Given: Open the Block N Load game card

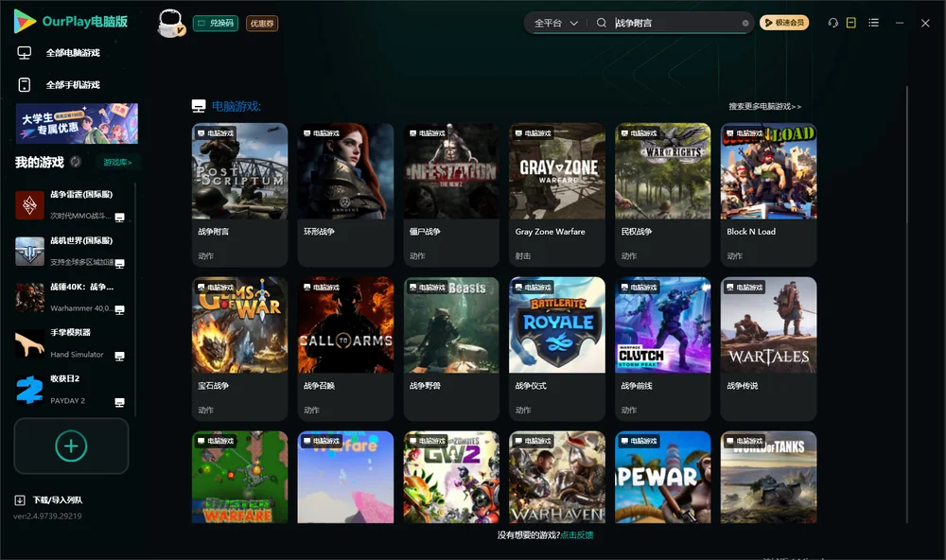Looking at the screenshot, I should point(768,194).
